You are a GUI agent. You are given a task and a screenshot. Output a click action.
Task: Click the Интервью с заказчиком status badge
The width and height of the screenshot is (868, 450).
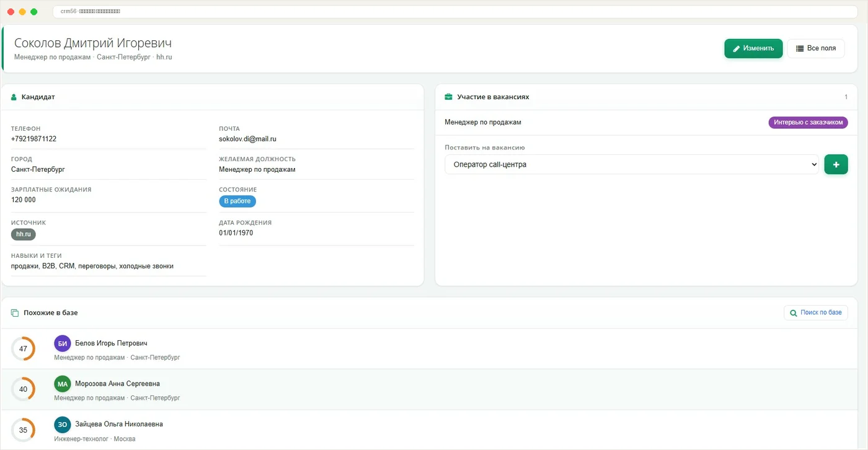tap(808, 123)
